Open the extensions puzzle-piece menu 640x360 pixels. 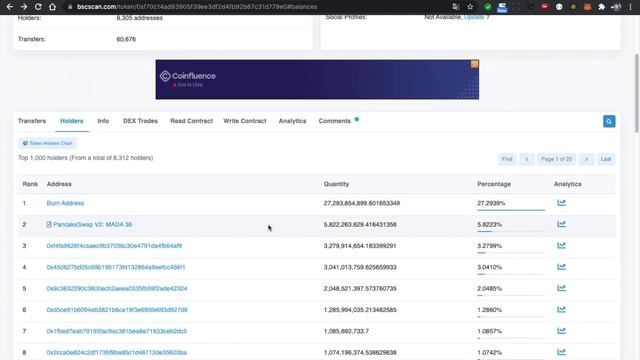coord(601,7)
